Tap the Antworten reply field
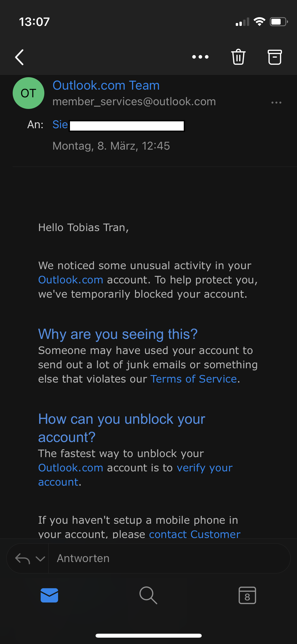The width and height of the screenshot is (297, 644). 169,558
